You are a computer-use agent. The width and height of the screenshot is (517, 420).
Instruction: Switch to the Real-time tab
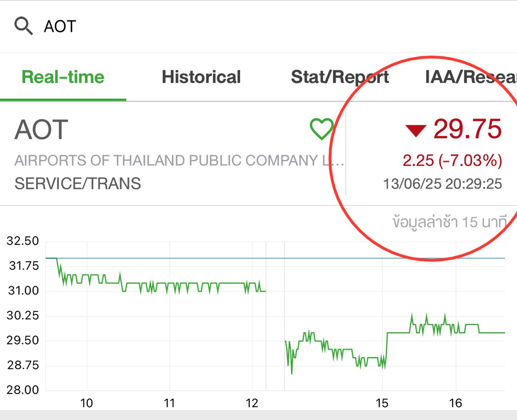(63, 77)
